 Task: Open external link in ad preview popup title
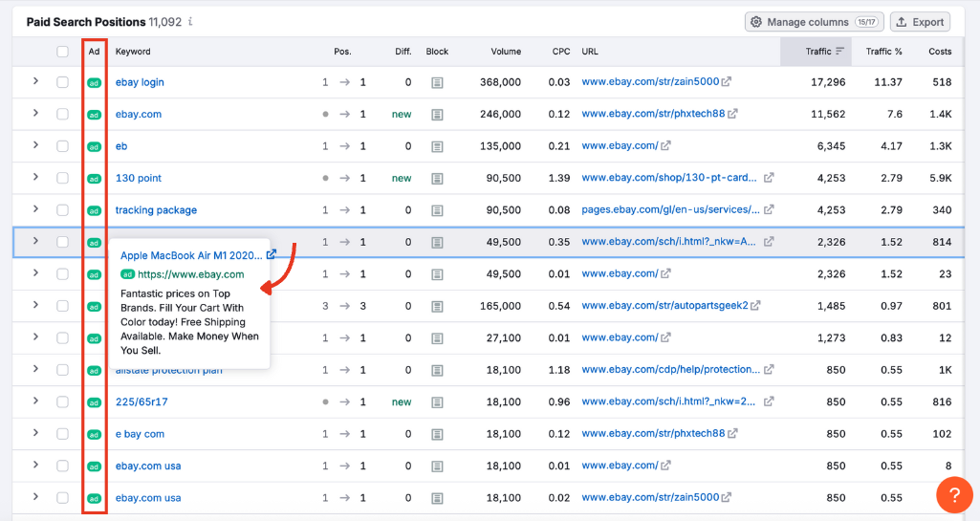tap(272, 254)
